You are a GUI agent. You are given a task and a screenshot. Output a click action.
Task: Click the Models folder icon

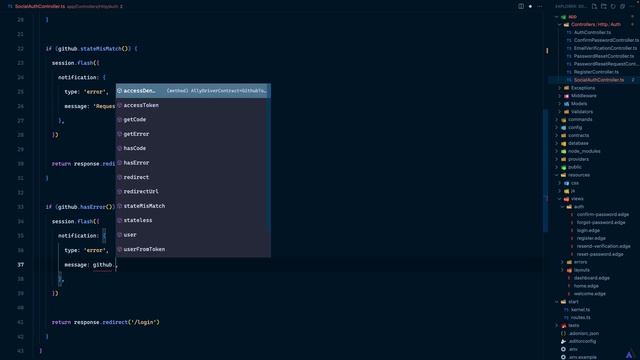(x=566, y=104)
